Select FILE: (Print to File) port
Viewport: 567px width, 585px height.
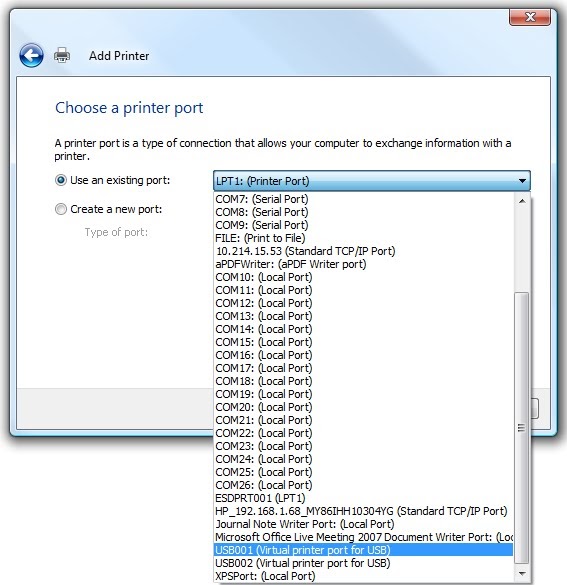point(364,238)
